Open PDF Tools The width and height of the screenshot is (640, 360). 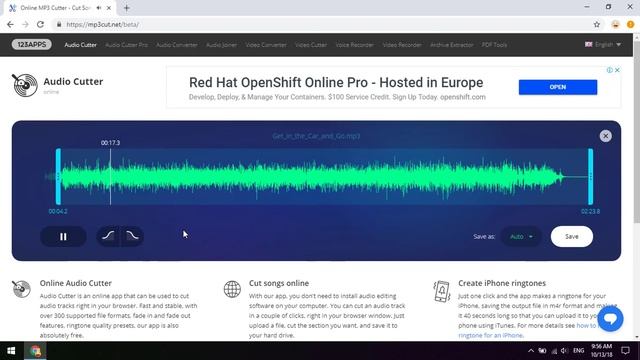[x=494, y=45]
